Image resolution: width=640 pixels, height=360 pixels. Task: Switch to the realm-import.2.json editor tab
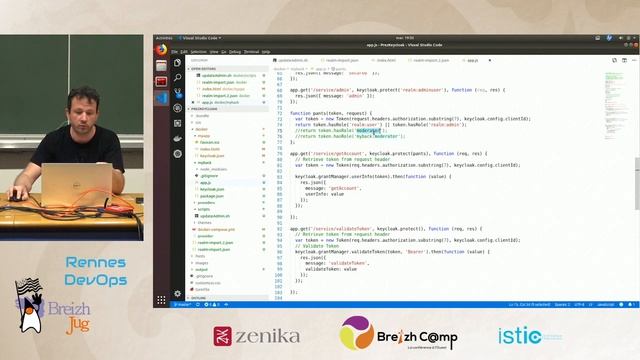click(429, 60)
